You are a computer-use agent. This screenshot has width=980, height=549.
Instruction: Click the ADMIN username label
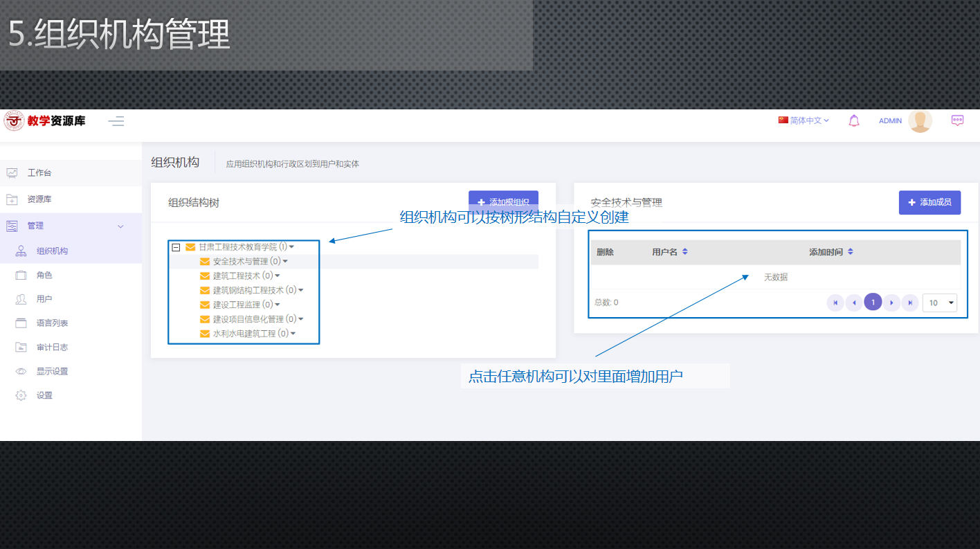(x=890, y=121)
